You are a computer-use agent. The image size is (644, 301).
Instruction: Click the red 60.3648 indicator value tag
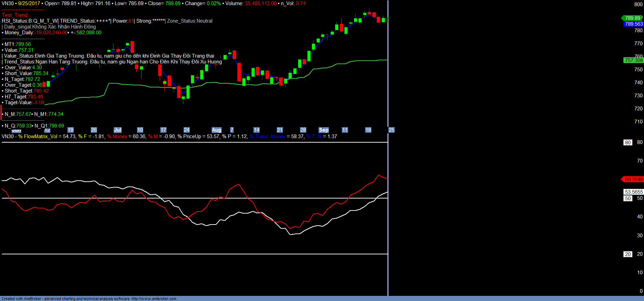(633, 179)
